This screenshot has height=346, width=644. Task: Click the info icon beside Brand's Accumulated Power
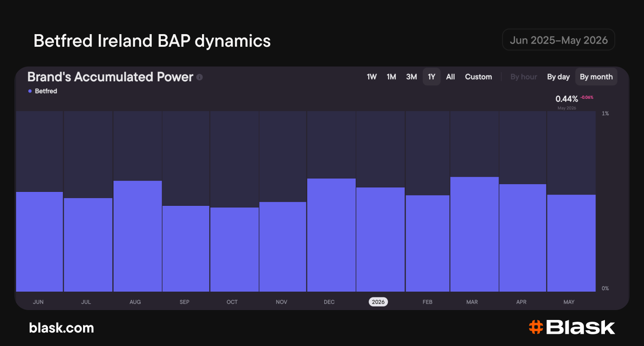[199, 77]
